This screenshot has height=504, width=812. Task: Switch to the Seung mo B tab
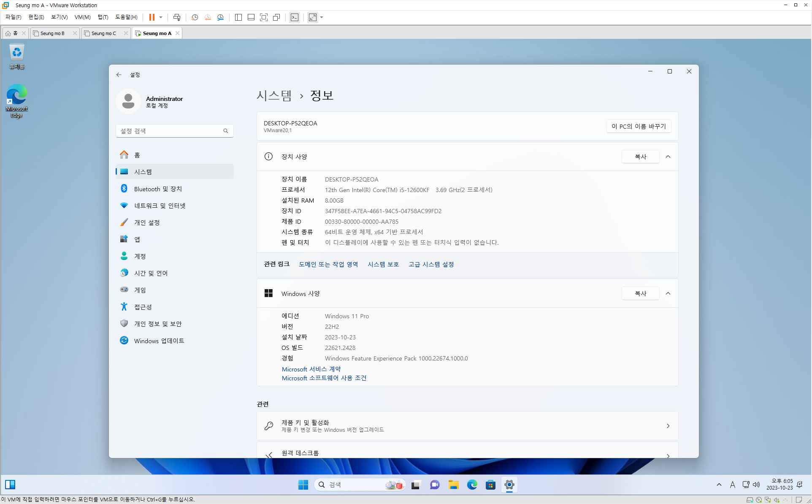(53, 33)
